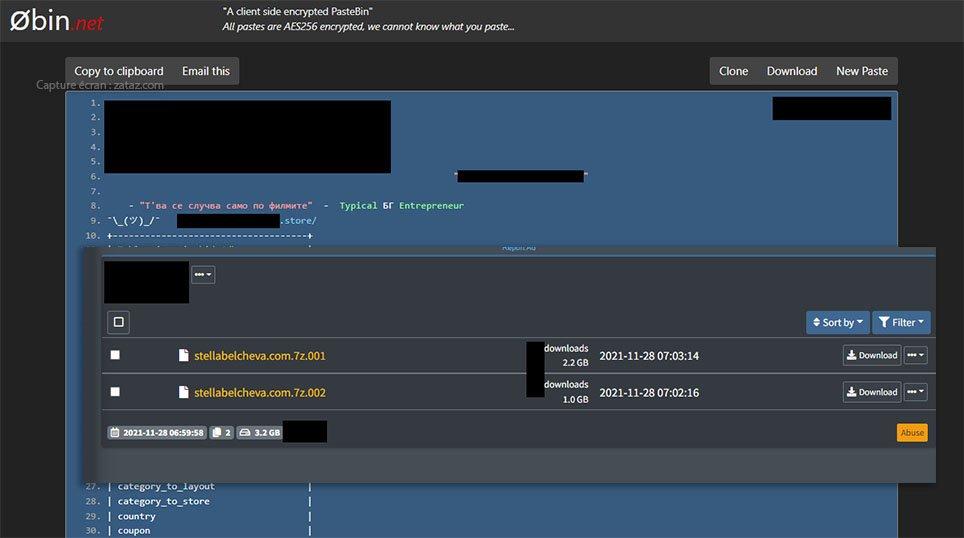Viewport: 964px width, 538px height.
Task: Click the 0bin.net logo
Action: point(56,22)
